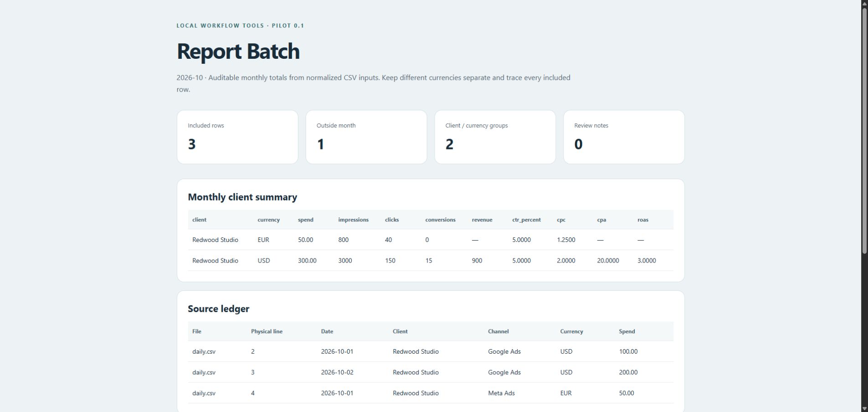Select the EUR currency cell in summary

263,240
